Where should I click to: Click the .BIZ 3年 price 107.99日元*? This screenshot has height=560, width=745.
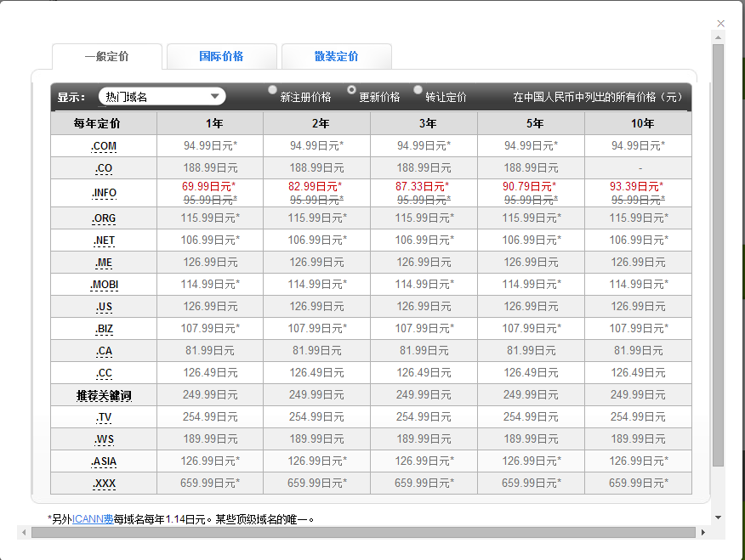(424, 328)
